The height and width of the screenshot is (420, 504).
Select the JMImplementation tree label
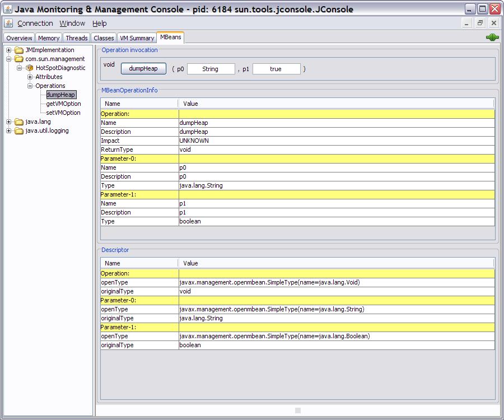tap(50, 50)
